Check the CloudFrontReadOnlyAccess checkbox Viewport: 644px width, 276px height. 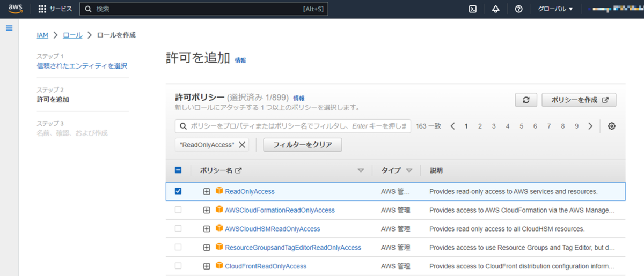(178, 266)
